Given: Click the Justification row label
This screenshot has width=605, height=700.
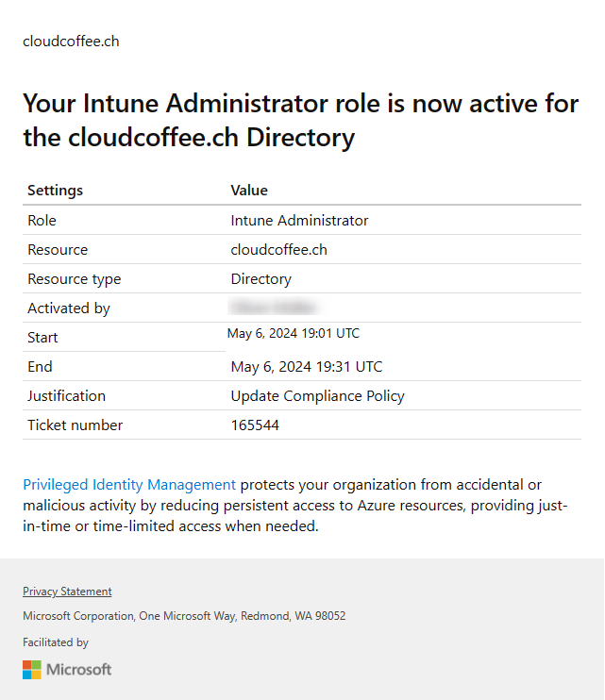Looking at the screenshot, I should [66, 396].
